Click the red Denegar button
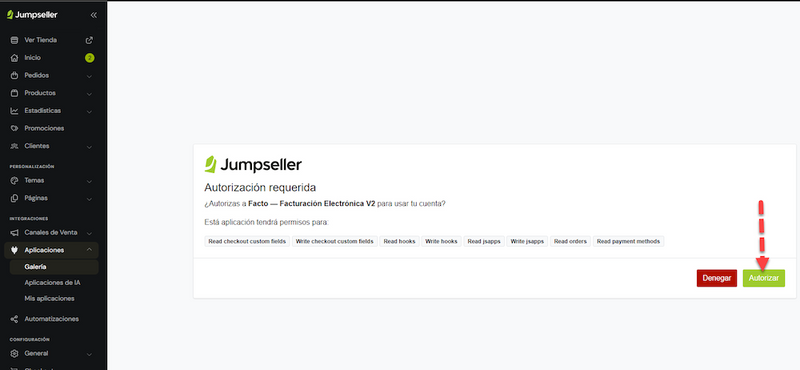Viewport: 800px width, 370px height. [x=717, y=278]
